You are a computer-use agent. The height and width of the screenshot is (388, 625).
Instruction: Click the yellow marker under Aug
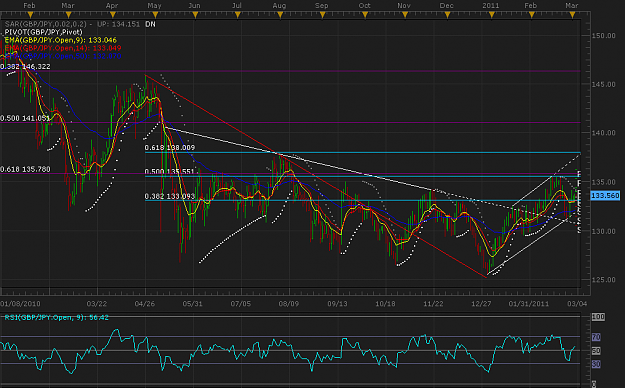click(x=280, y=15)
